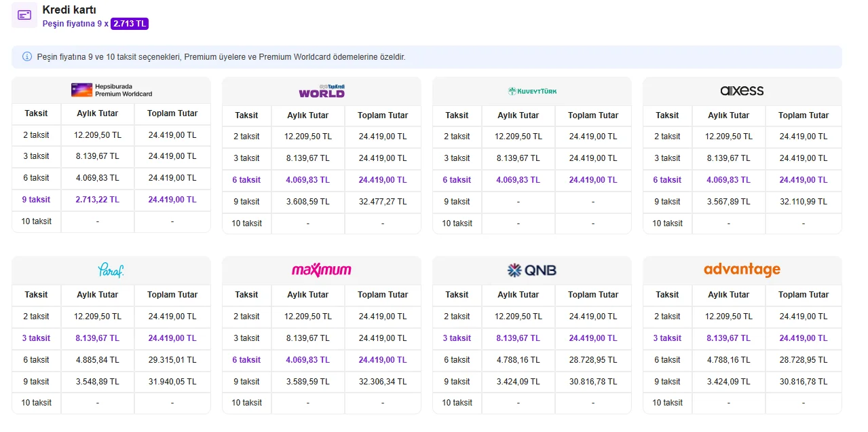Click the Advantage card logo
This screenshot has height=432, width=868.
(x=742, y=270)
